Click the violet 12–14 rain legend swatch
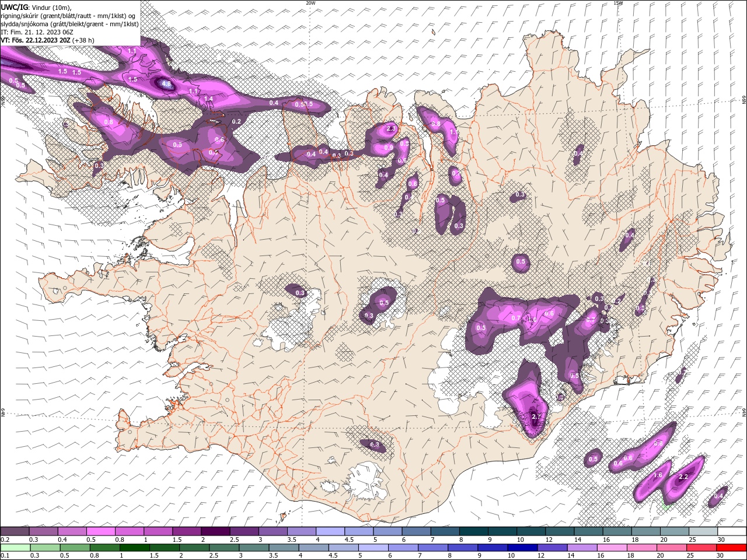This screenshot has height=560, width=747. pos(553,547)
